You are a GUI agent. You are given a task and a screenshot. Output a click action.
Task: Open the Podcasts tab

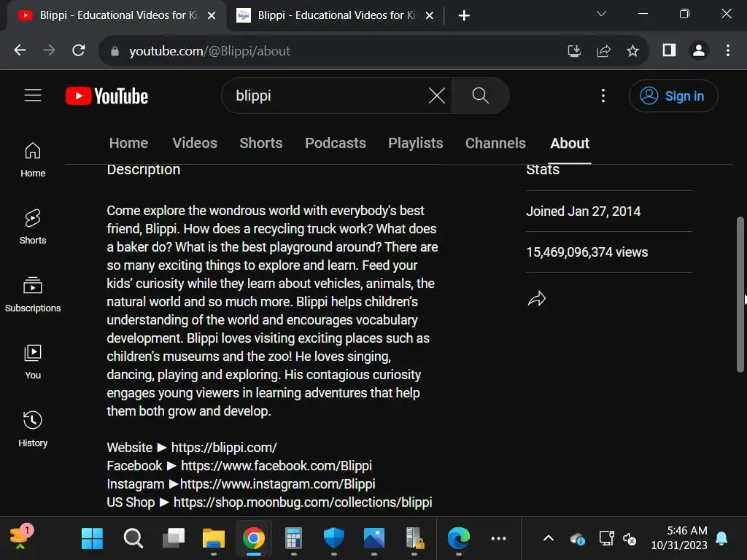tap(336, 144)
